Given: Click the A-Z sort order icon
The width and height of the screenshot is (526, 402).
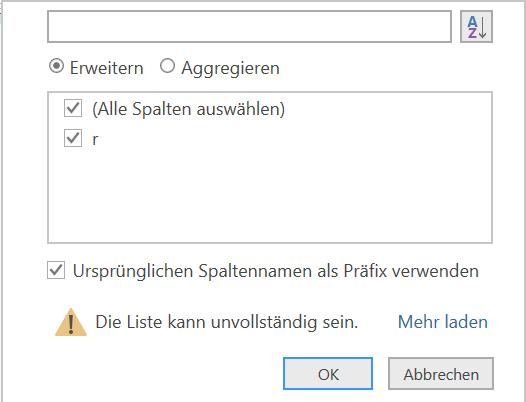Looking at the screenshot, I should click(476, 27).
